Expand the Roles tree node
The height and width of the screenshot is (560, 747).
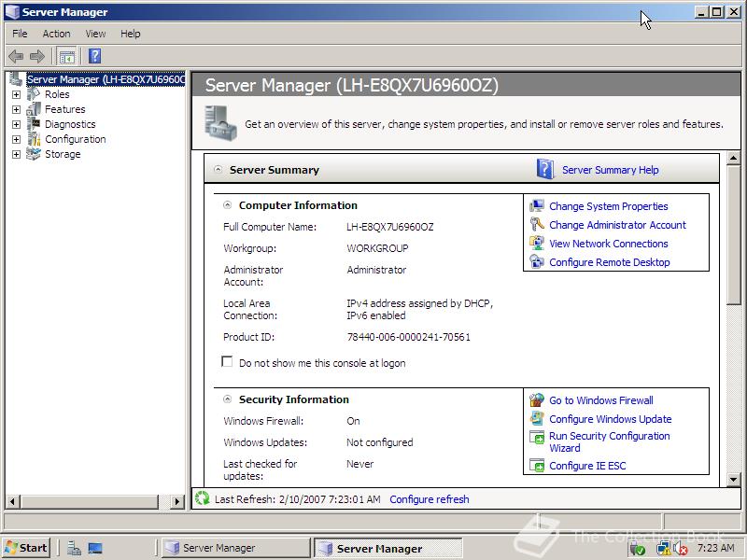pyautogui.click(x=16, y=95)
